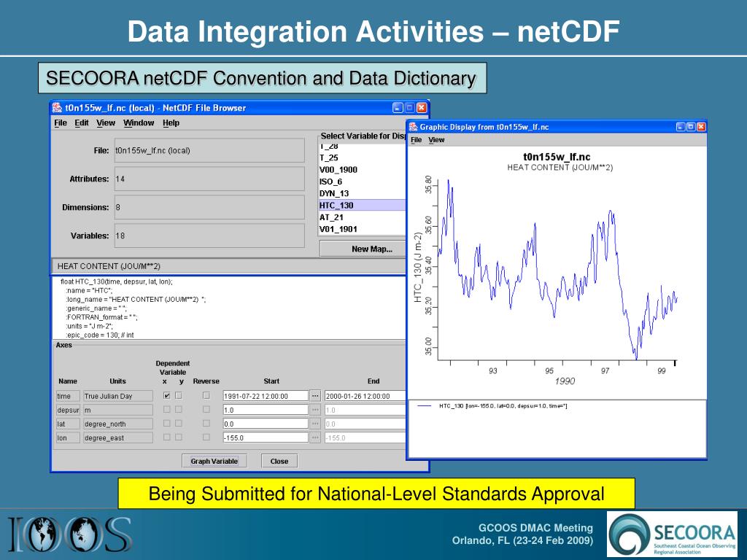Click depsur Start field showing 1.0

[x=266, y=410]
